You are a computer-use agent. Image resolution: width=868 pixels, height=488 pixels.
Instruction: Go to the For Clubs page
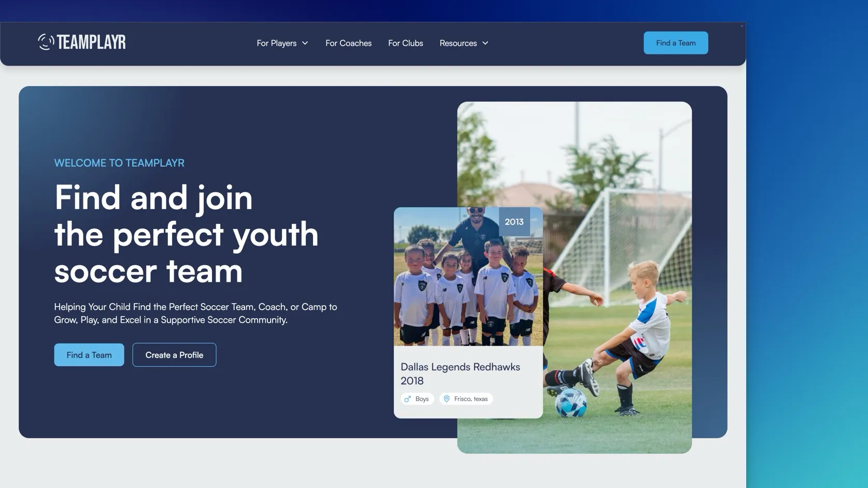click(x=406, y=43)
